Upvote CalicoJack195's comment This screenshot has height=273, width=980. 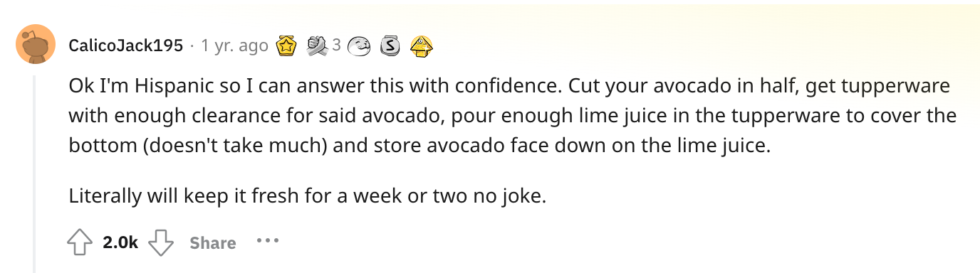[80, 242]
